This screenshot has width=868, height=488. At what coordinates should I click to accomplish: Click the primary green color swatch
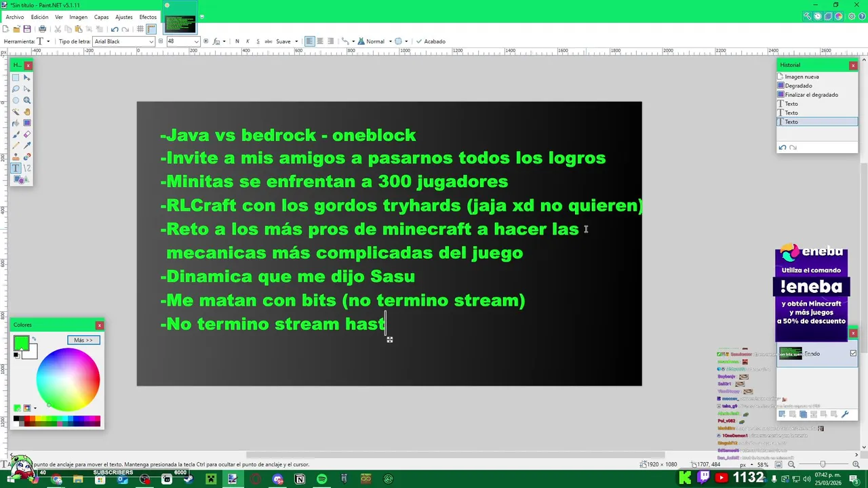[x=21, y=343]
